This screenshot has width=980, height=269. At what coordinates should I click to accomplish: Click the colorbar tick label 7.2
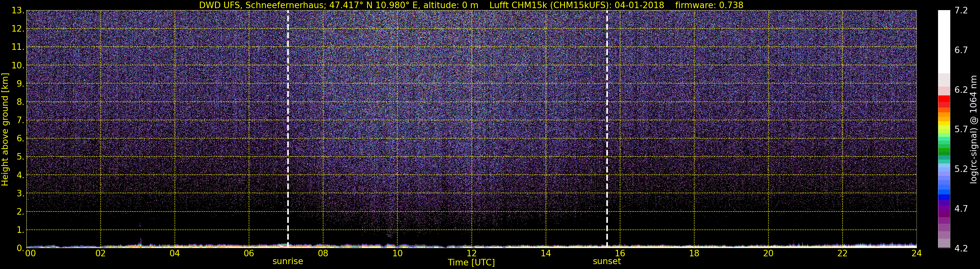click(961, 11)
